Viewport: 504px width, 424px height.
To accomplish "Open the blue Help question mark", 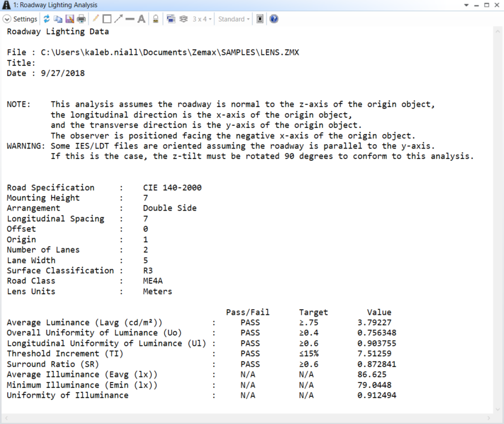I will tap(274, 19).
